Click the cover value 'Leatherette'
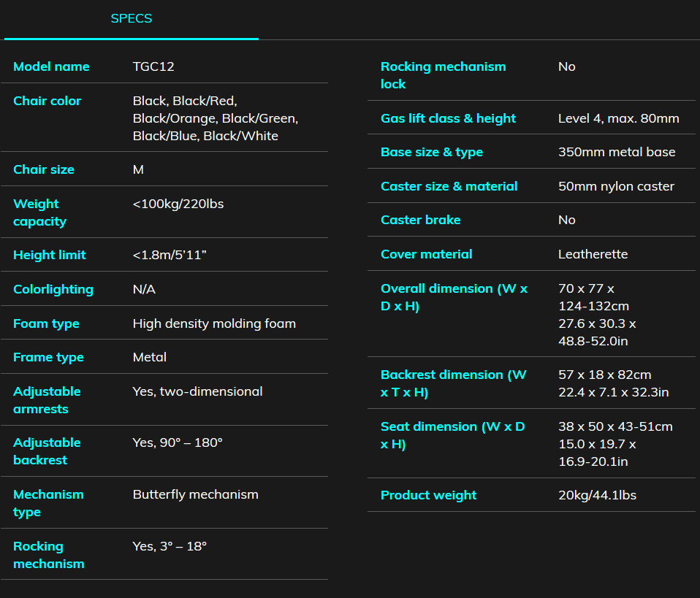This screenshot has height=598, width=700. pyautogui.click(x=593, y=254)
